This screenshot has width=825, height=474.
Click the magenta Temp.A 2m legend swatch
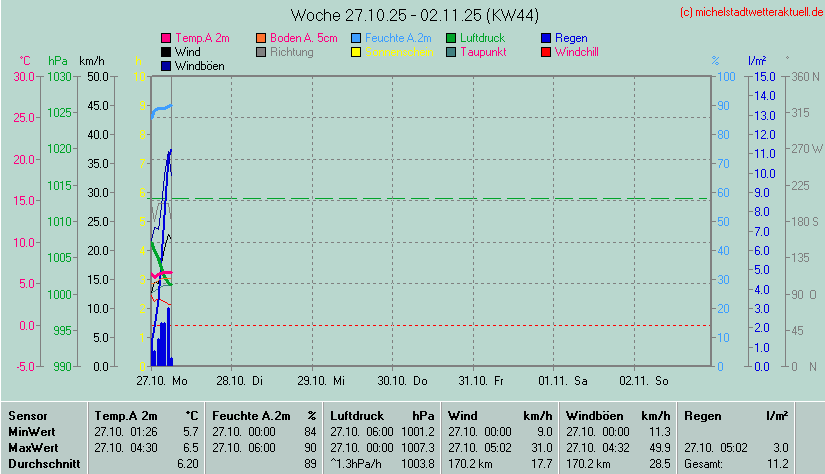(166, 38)
